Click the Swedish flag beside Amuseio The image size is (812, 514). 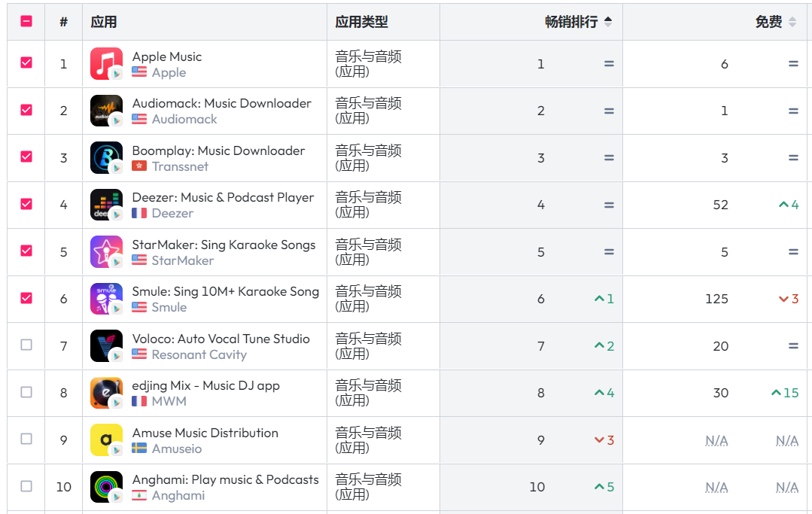[x=139, y=449]
